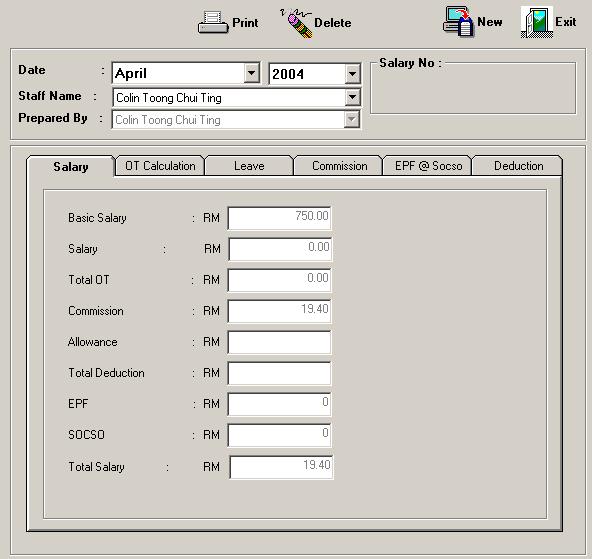This screenshot has width=592, height=559.
Task: Click the Exit door icon
Action: click(536, 22)
